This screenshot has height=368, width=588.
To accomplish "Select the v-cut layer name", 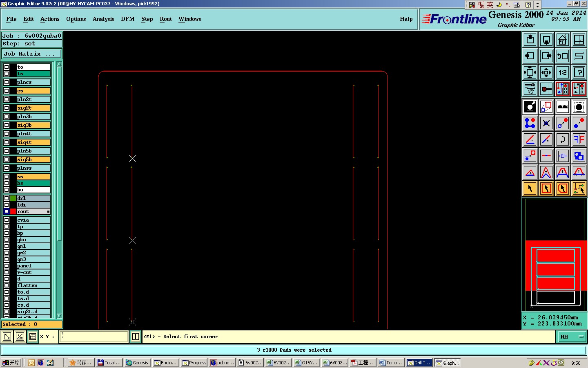I will (33, 272).
